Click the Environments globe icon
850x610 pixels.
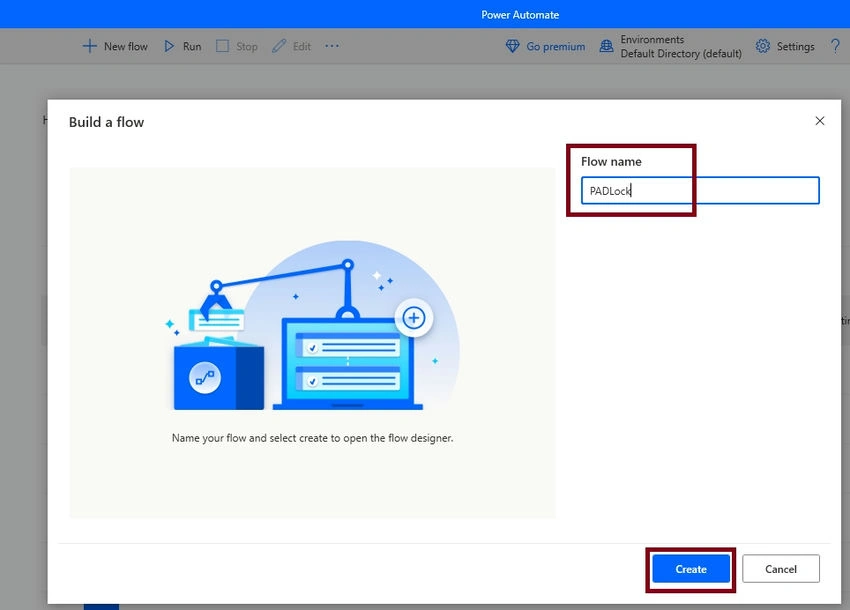tap(606, 46)
